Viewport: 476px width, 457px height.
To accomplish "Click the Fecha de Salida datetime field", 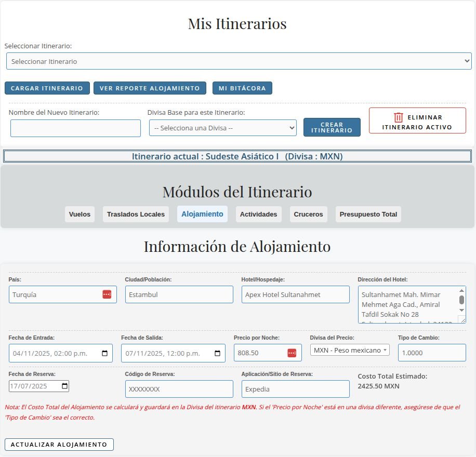I will click(173, 353).
